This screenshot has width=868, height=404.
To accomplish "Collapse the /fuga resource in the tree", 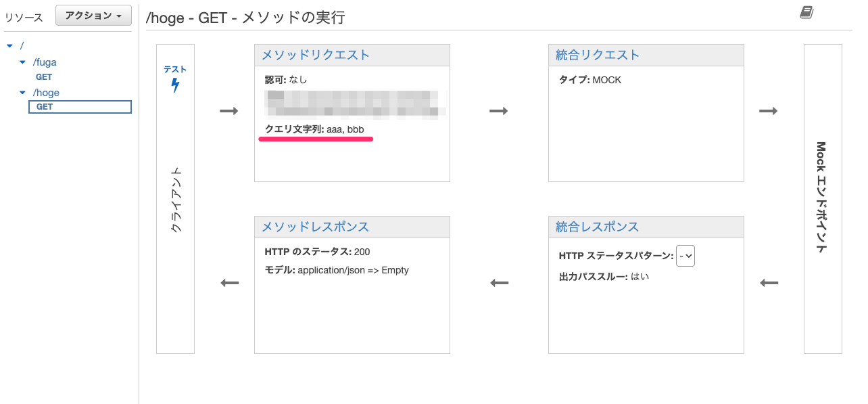I will [22, 62].
